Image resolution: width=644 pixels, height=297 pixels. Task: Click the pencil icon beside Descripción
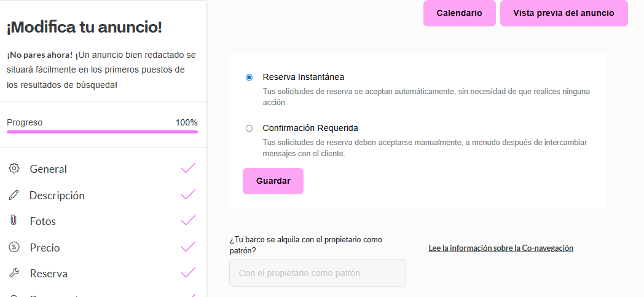pos(14,195)
